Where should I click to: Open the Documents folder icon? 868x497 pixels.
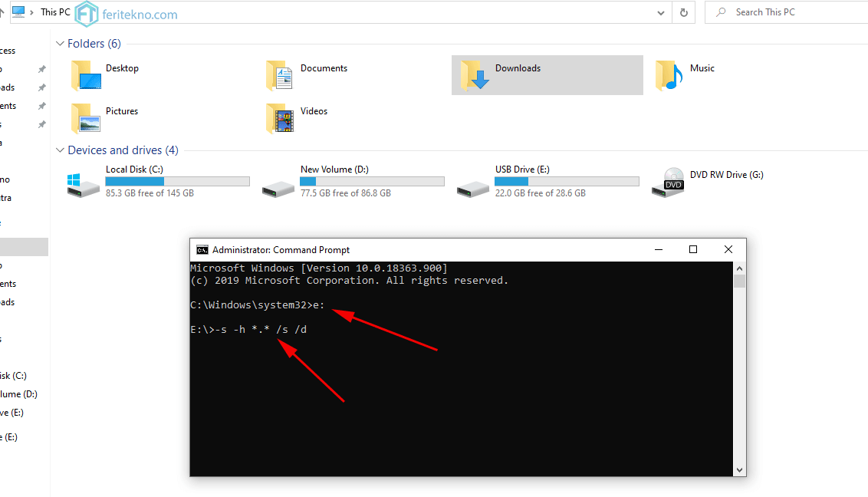pos(280,76)
